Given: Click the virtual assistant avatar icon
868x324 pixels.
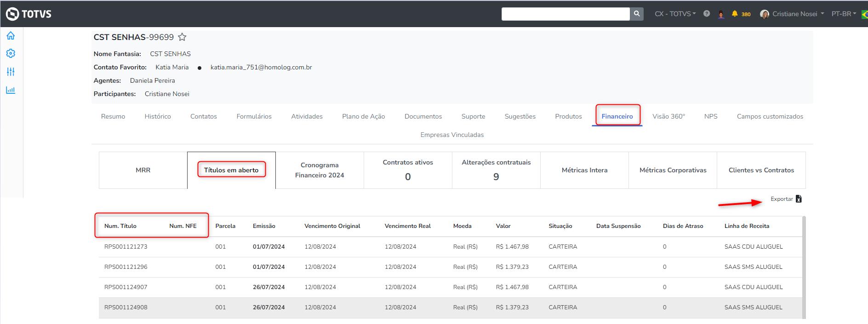Looking at the screenshot, I should [721, 14].
